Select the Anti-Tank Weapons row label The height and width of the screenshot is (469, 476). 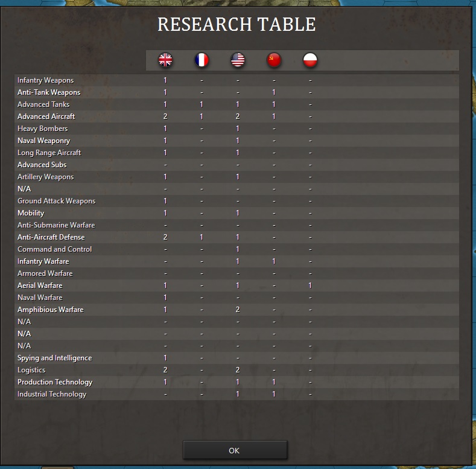49,92
